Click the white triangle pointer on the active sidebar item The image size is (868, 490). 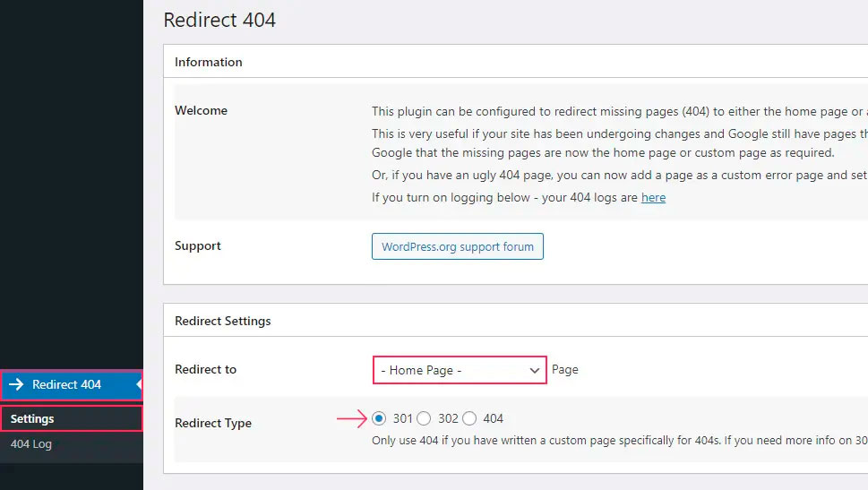pyautogui.click(x=139, y=384)
